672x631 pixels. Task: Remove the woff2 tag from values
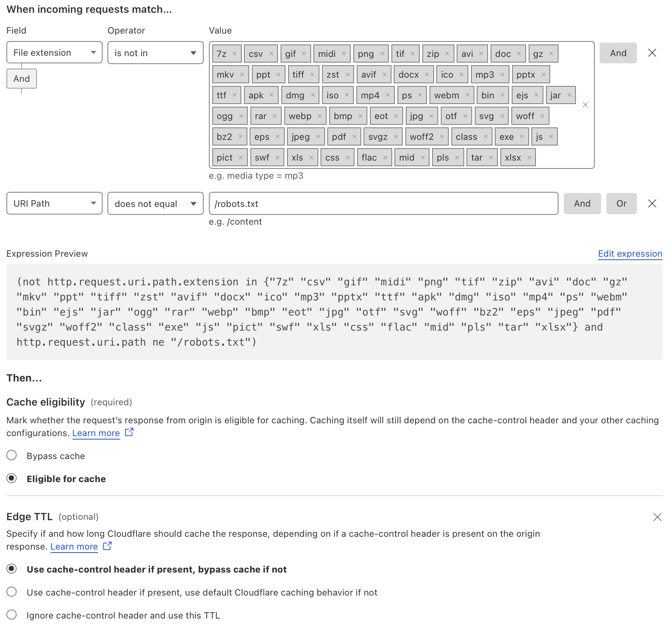[x=442, y=137]
